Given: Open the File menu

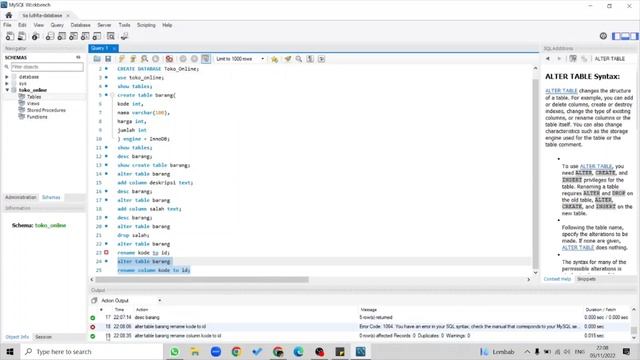Looking at the screenshot, I should click(x=7, y=25).
